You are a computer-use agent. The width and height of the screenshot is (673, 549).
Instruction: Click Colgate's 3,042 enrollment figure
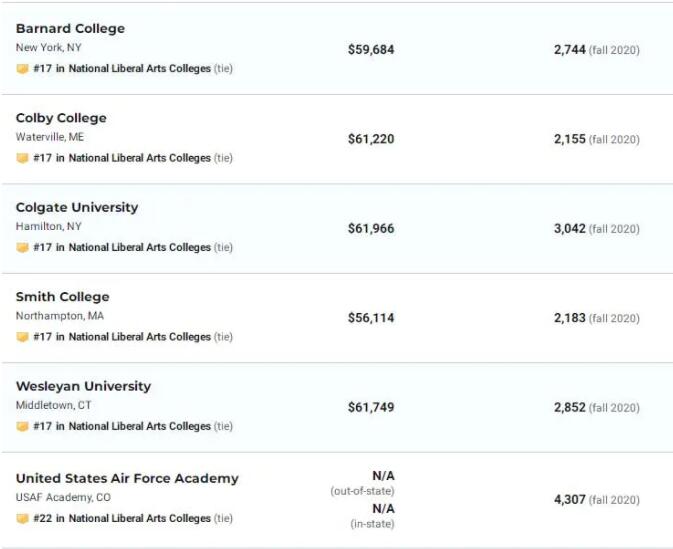(x=569, y=228)
